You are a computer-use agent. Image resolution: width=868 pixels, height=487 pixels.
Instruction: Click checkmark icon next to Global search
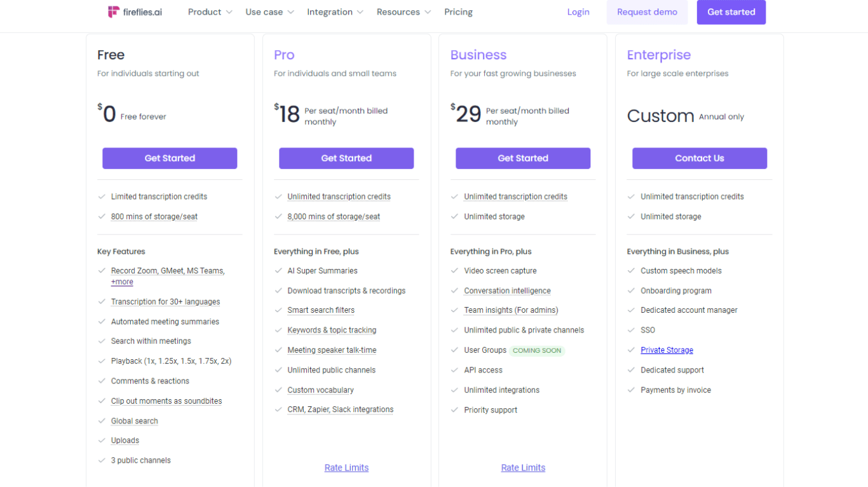click(x=101, y=421)
